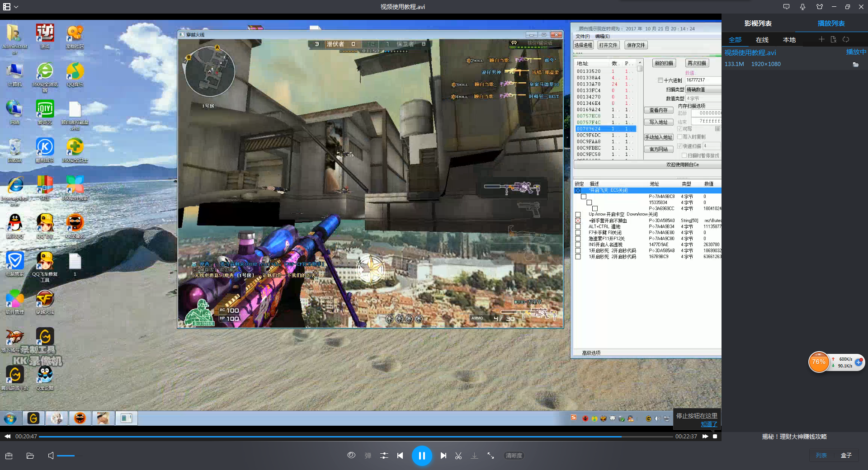Enter fullscreen with the expand arrows icon
The width and height of the screenshot is (868, 470).
click(491, 456)
